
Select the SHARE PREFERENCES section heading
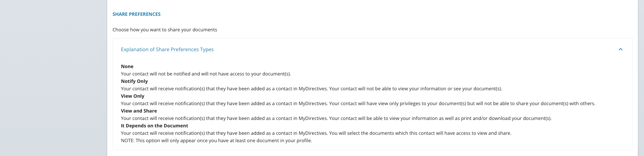point(136,14)
